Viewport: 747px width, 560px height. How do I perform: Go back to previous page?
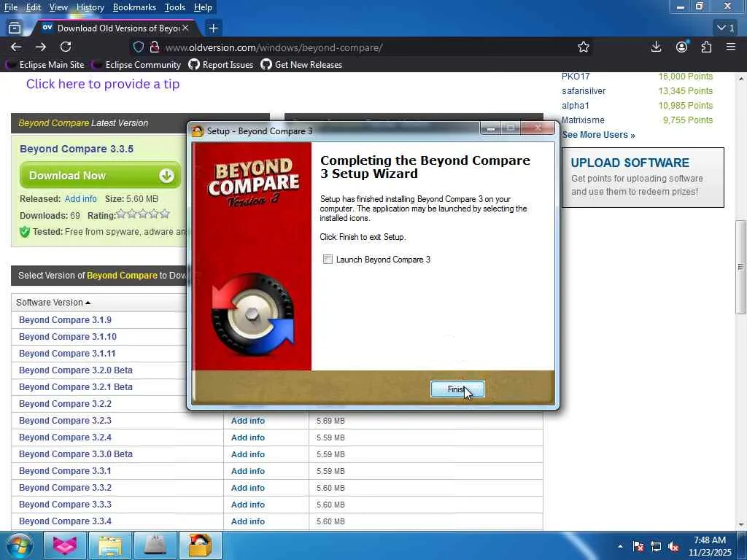click(16, 47)
